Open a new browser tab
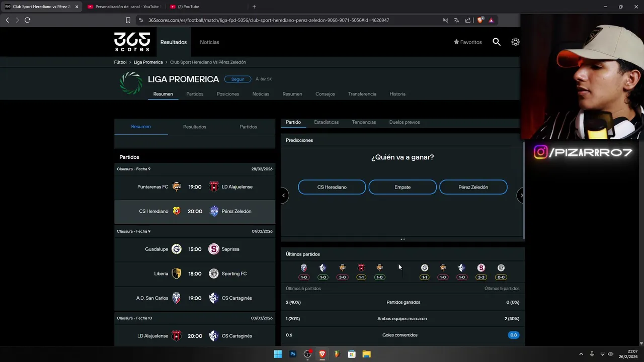Viewport: 644px width, 362px height. [254, 7]
